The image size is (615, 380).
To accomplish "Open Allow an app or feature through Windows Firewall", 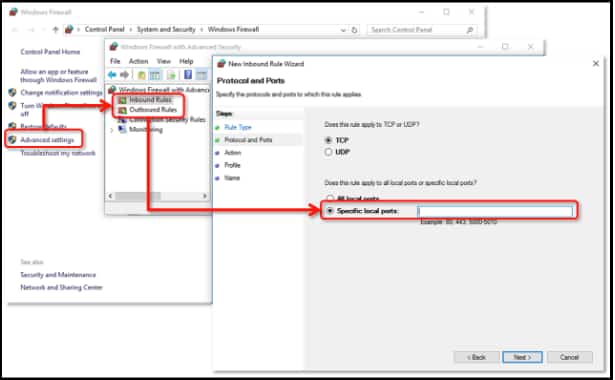I will pyautogui.click(x=58, y=76).
